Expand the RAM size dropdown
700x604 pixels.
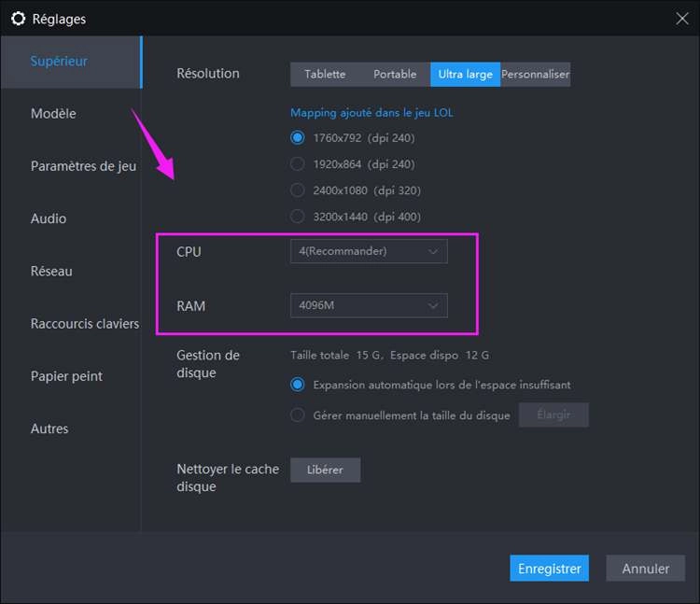coord(369,305)
